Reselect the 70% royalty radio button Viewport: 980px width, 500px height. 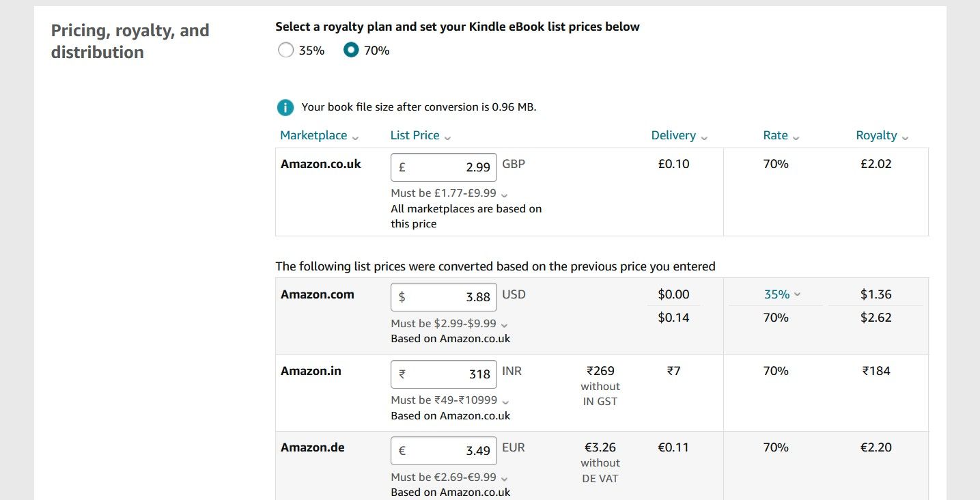(350, 49)
